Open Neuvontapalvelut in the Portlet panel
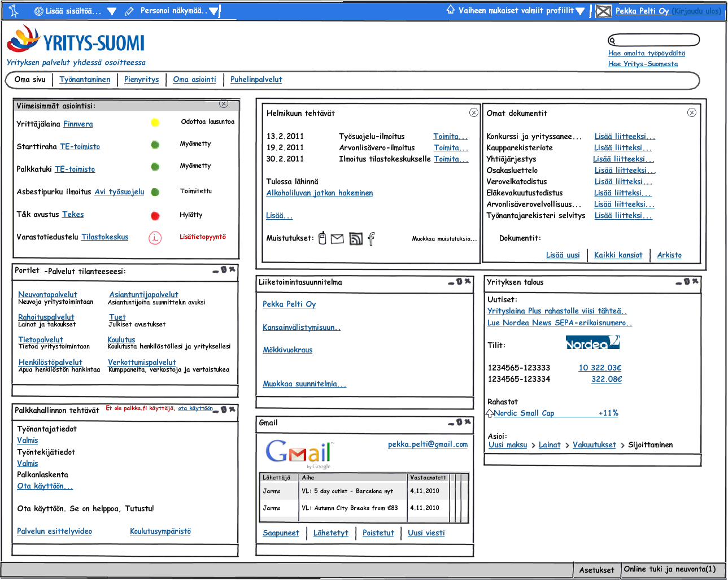 coord(47,295)
